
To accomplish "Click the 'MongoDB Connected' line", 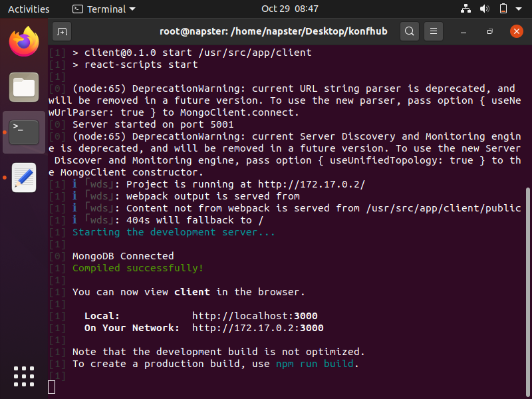I will pyautogui.click(x=123, y=256).
